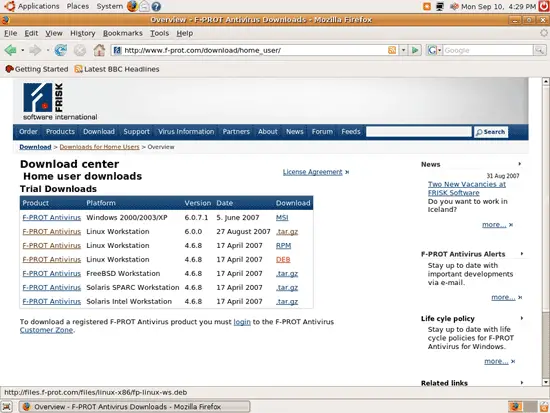This screenshot has height=413, width=550.
Task: Open the History menu
Action: pos(83,33)
